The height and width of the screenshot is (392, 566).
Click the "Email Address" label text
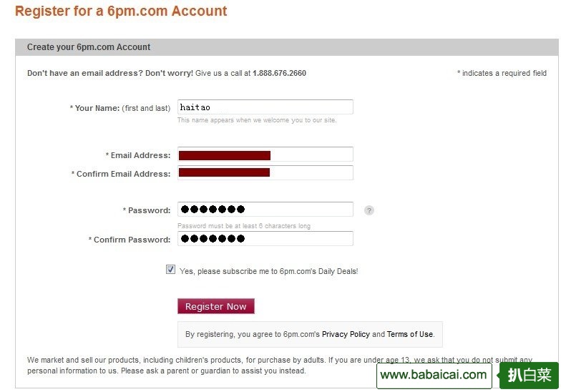[x=139, y=155]
